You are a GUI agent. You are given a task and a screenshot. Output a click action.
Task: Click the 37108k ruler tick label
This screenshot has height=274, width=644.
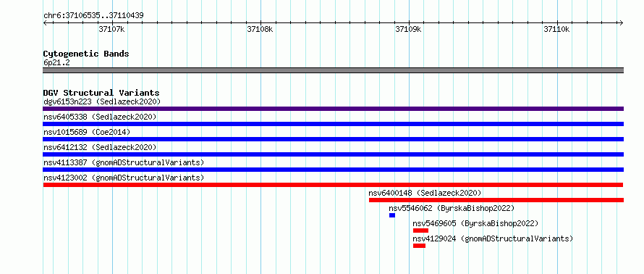pyautogui.click(x=260, y=29)
